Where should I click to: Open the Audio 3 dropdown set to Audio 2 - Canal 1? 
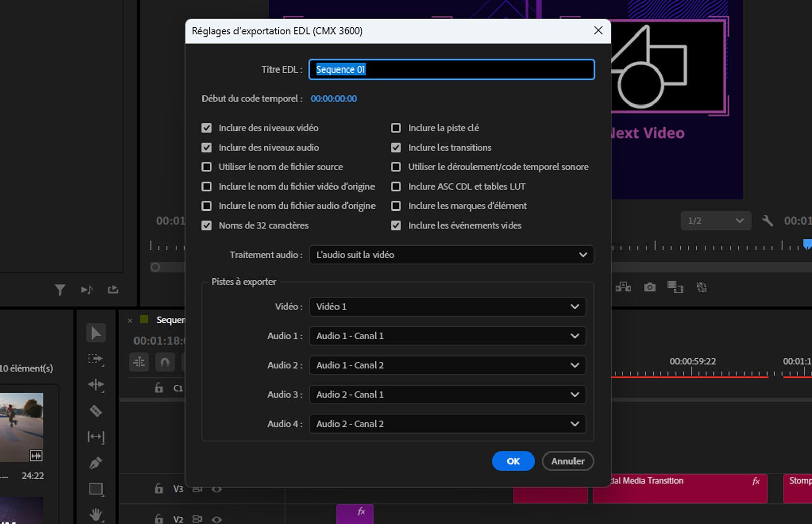click(x=447, y=394)
